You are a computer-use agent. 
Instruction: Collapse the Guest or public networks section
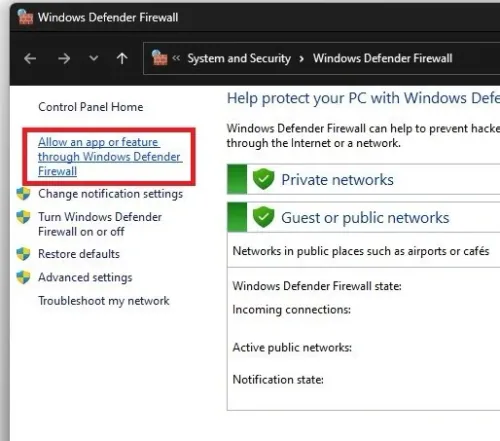tap(363, 217)
